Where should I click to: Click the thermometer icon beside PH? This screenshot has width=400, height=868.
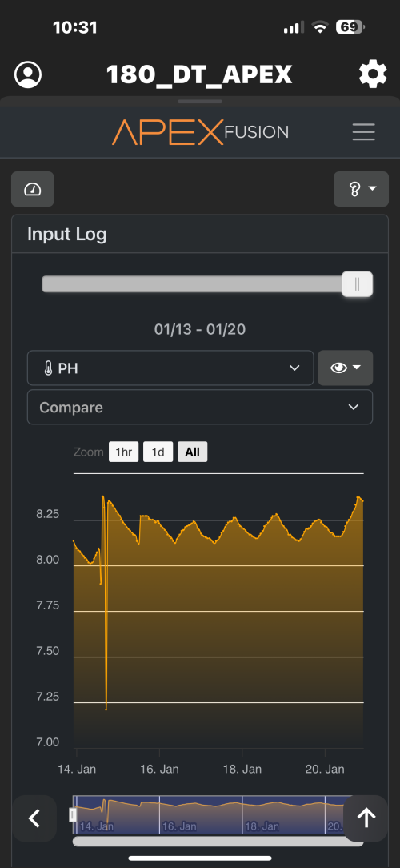pos(48,368)
